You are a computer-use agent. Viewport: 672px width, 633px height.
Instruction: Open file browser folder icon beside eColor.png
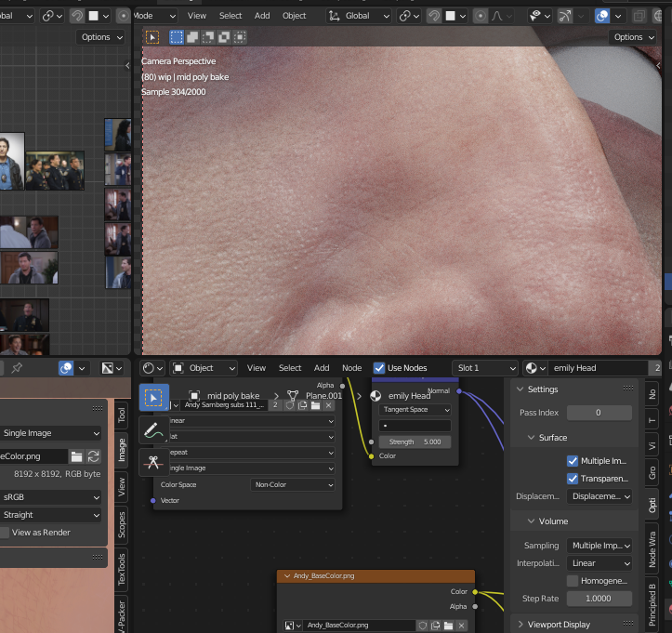coord(76,456)
